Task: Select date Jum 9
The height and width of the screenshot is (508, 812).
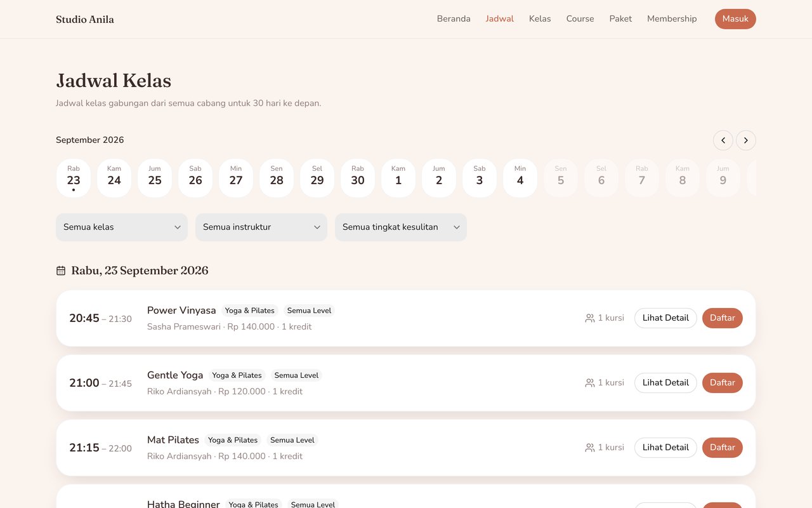Action: click(x=723, y=178)
